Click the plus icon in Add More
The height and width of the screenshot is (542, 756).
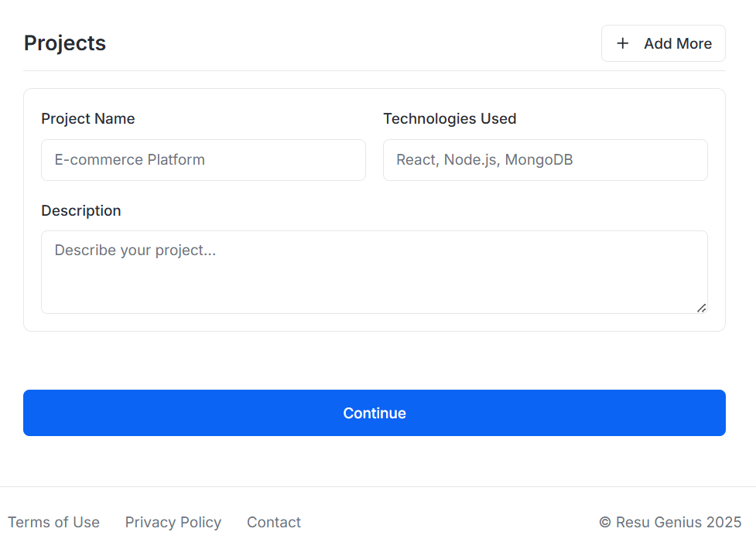pos(622,43)
